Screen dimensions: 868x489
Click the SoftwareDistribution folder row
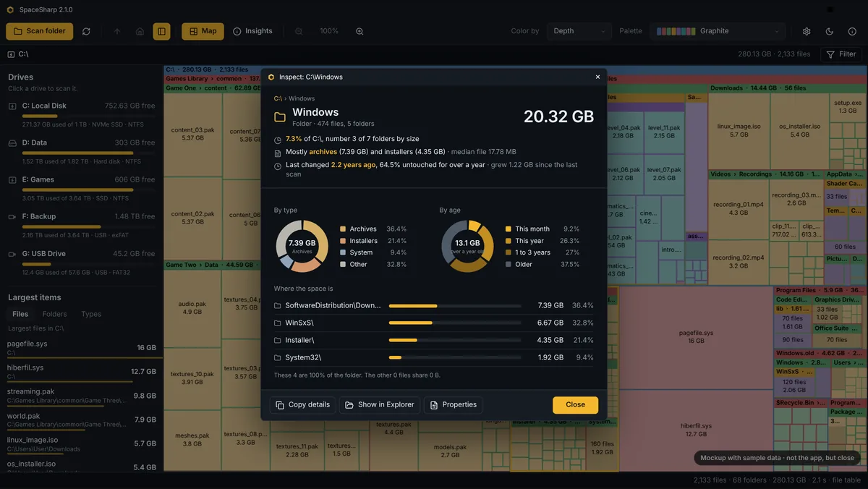pos(434,305)
